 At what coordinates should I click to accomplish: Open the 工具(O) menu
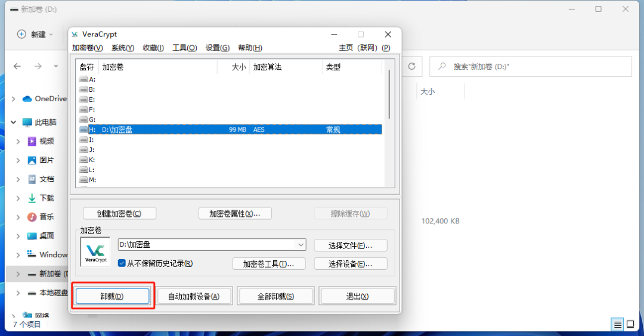click(x=184, y=48)
